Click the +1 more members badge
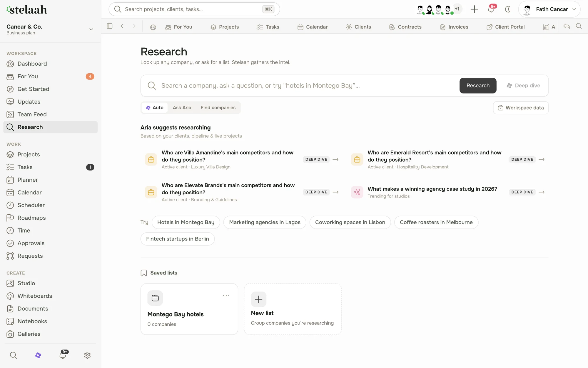The height and width of the screenshot is (368, 588). [457, 9]
